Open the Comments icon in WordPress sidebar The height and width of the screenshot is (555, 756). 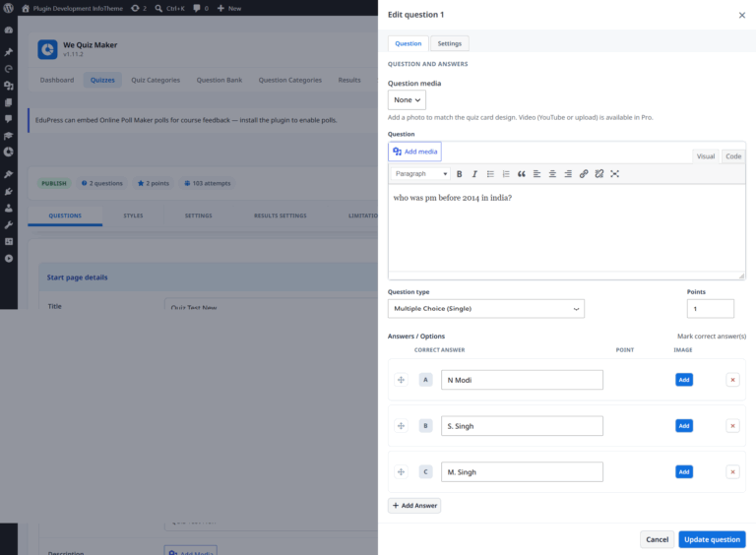click(9, 118)
